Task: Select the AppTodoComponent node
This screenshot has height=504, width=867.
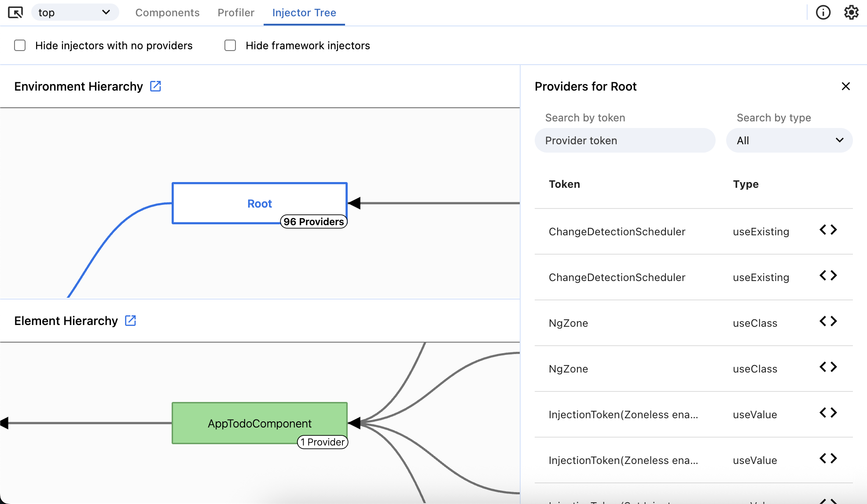Action: (259, 423)
